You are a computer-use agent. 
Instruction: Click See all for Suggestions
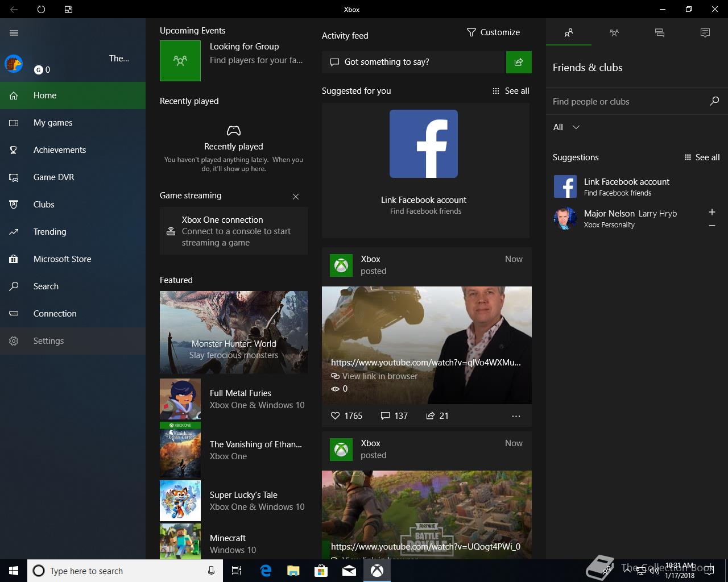(702, 157)
